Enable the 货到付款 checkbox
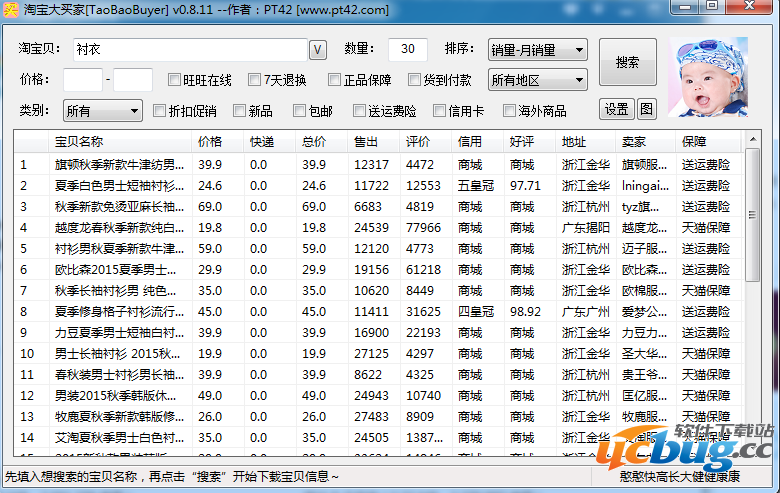The width and height of the screenshot is (780, 493). 415,80
